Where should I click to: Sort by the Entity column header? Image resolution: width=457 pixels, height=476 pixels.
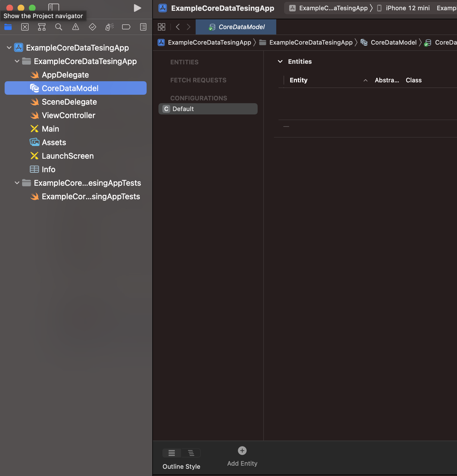point(298,80)
